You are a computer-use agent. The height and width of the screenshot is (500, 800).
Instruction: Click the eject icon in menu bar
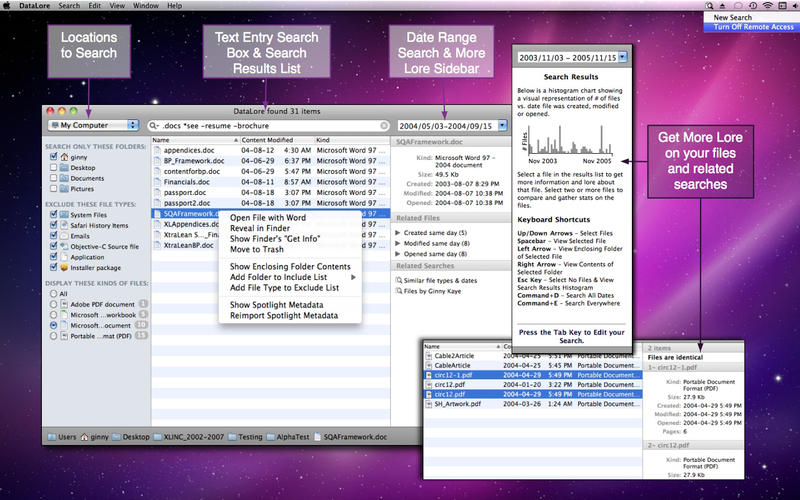[723, 6]
